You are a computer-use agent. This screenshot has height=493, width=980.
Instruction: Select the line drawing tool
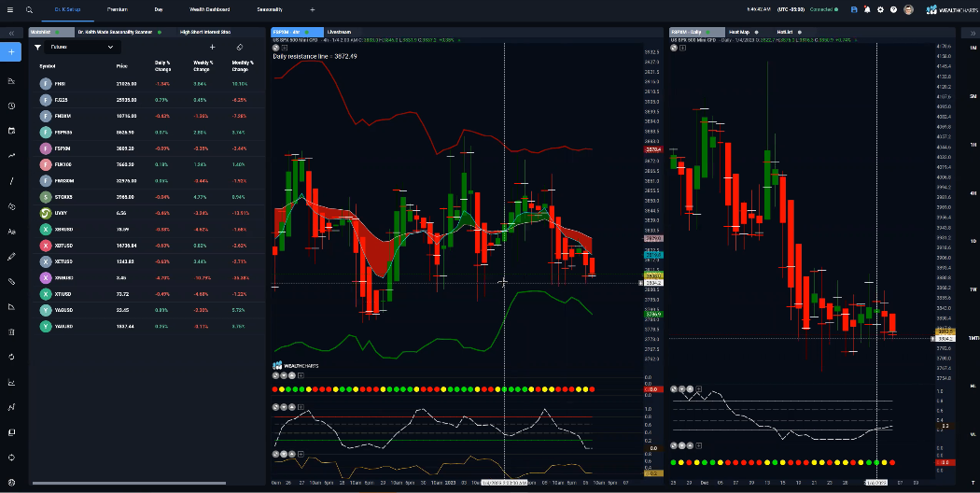pos(11,181)
